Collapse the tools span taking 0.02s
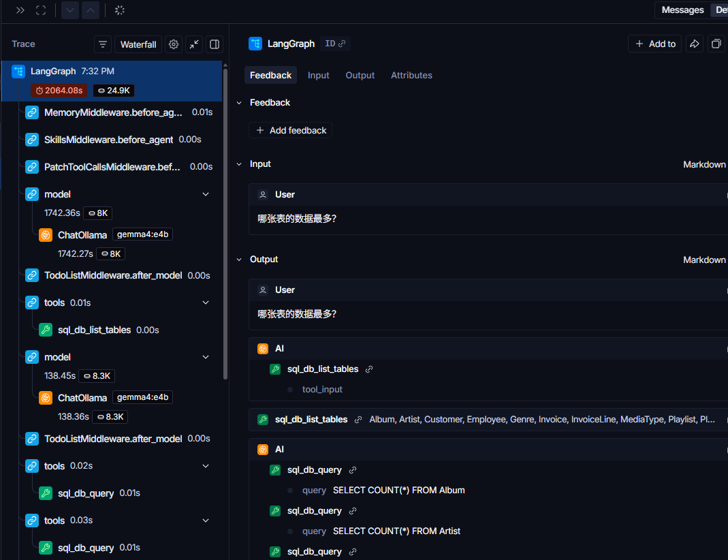Image resolution: width=728 pixels, height=560 pixels. pos(206,466)
